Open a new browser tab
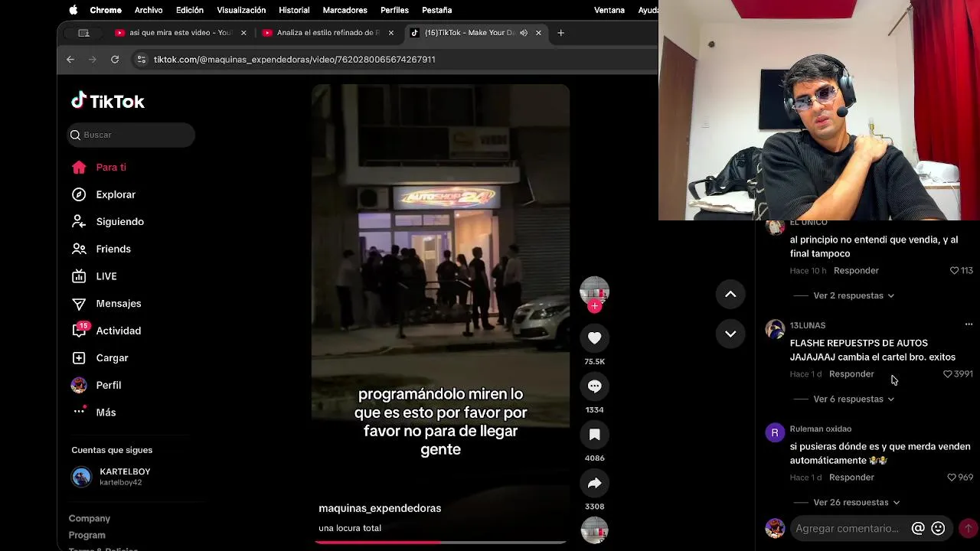 [x=560, y=33]
